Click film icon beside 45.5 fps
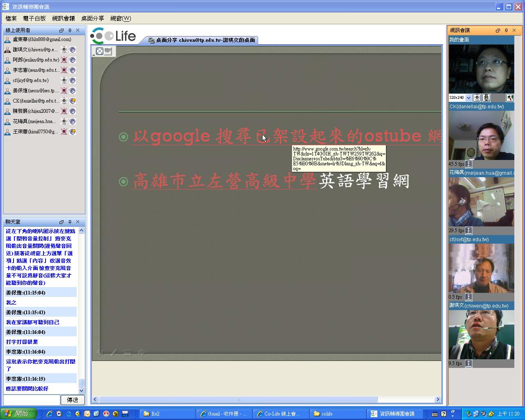525x420 pixels. coord(469,164)
